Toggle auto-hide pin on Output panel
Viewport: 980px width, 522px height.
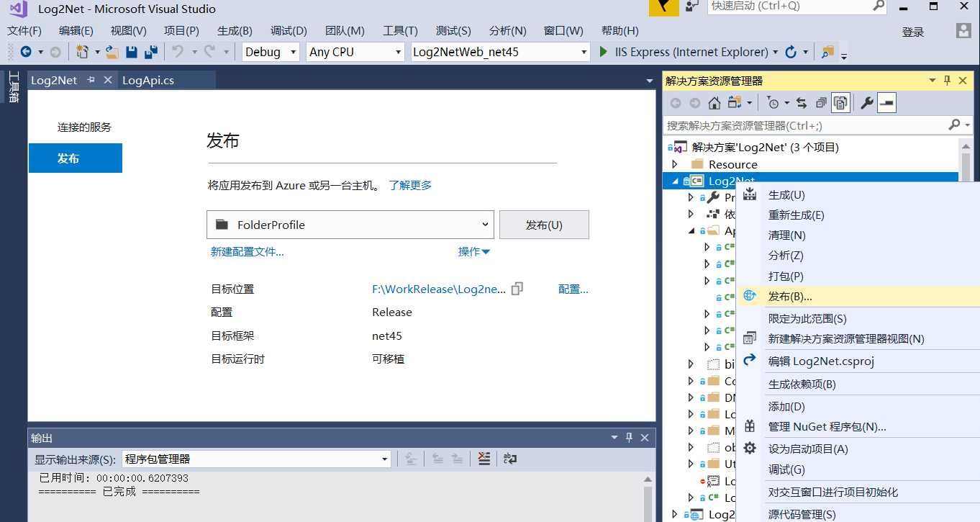(629, 438)
